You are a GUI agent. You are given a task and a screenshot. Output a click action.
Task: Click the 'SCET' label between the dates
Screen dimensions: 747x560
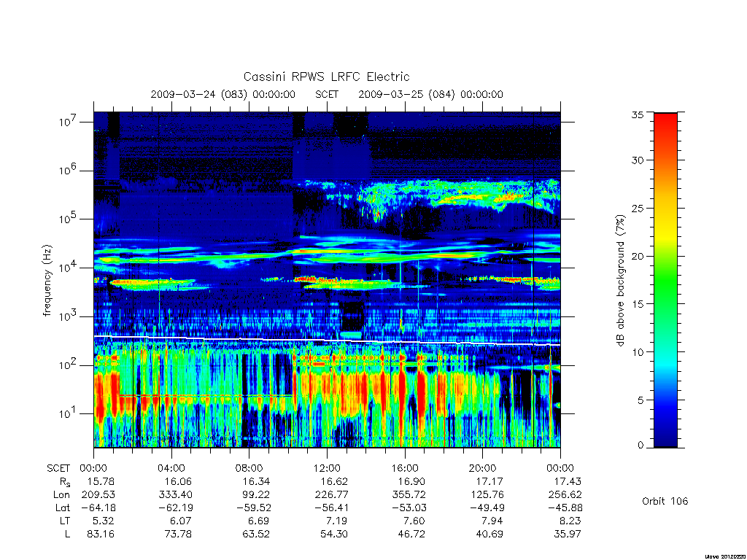(x=327, y=94)
